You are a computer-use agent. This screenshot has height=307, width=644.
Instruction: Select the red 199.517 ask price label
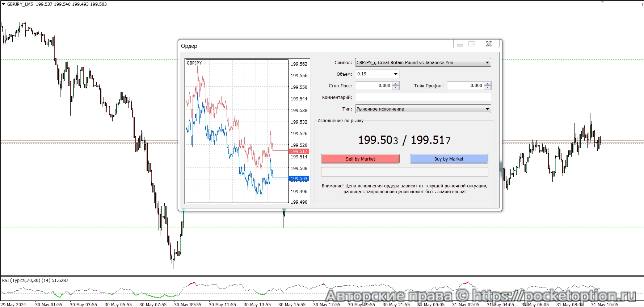(299, 151)
